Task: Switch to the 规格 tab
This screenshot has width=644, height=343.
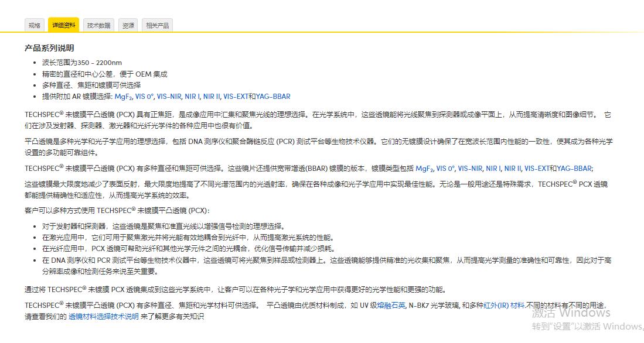Action: [x=34, y=25]
